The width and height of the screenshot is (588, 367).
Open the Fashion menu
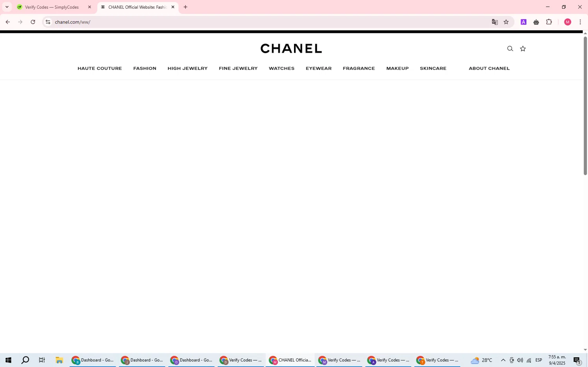point(145,69)
